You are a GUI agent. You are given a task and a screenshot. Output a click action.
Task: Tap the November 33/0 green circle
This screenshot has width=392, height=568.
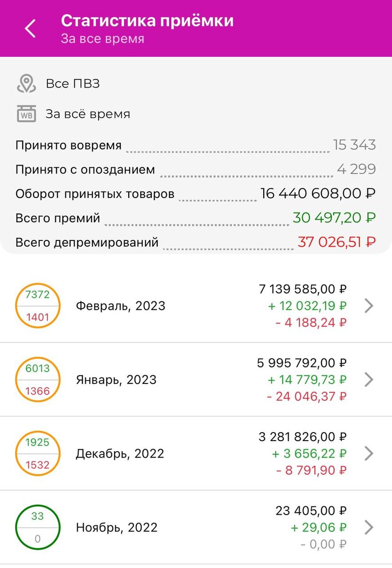(x=38, y=527)
